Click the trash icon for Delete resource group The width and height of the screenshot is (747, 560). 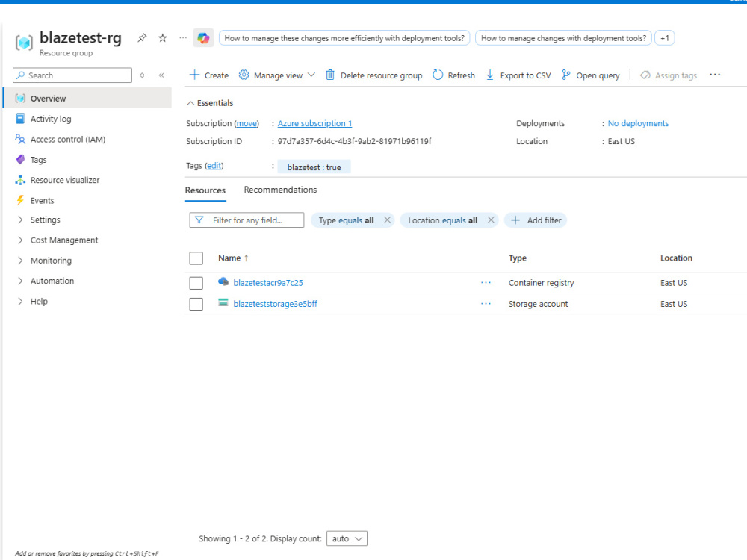(x=330, y=75)
